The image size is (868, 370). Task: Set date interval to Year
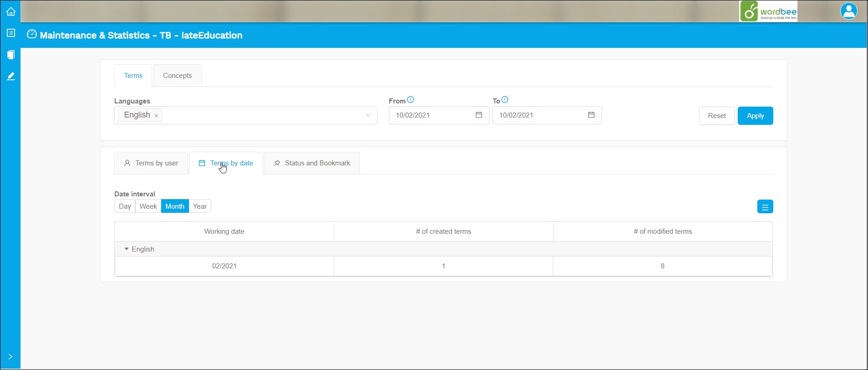tap(199, 206)
